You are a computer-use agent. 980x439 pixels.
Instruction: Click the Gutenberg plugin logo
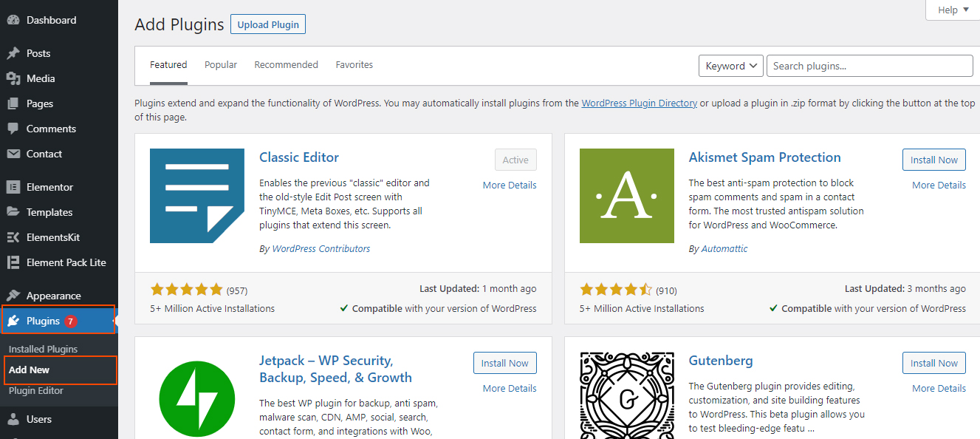tap(627, 395)
